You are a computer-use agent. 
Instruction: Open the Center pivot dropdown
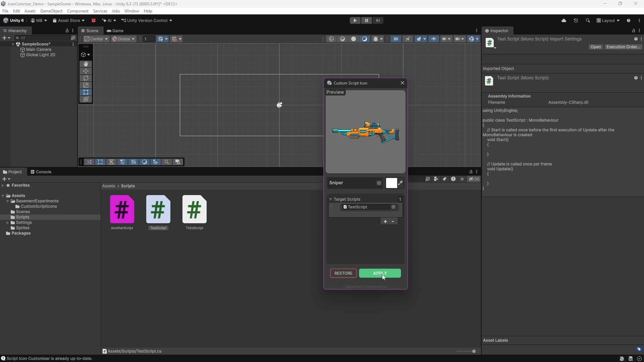pyautogui.click(x=97, y=39)
